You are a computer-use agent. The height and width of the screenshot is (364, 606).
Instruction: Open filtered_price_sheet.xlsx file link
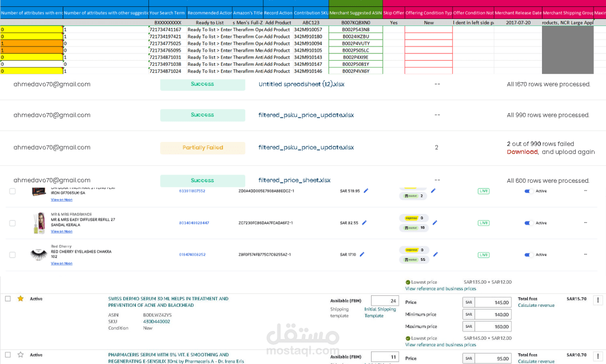coord(294,180)
